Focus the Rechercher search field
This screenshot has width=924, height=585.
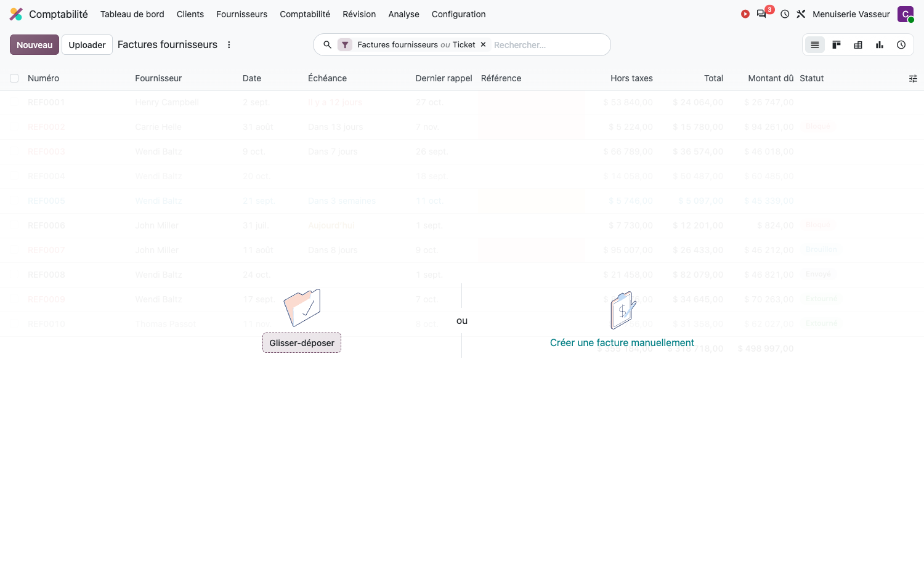tap(548, 45)
